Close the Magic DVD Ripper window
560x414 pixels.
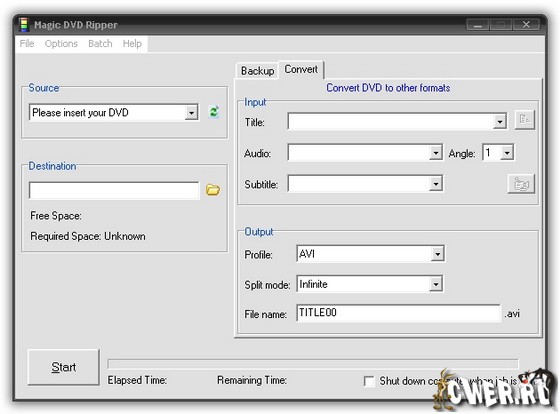tap(526, 24)
